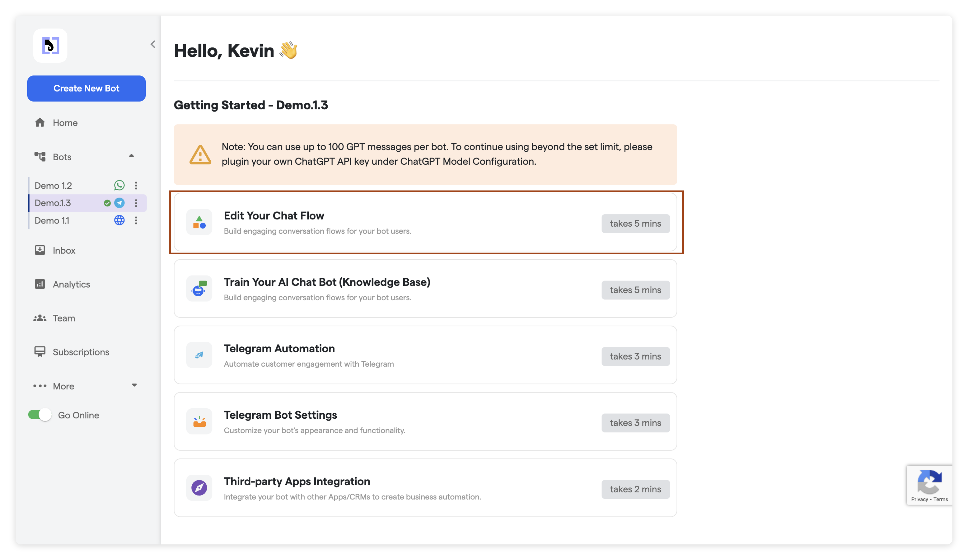The image size is (968, 560).
Task: Click the web globe icon next to Demo 1.1
Action: point(119,220)
